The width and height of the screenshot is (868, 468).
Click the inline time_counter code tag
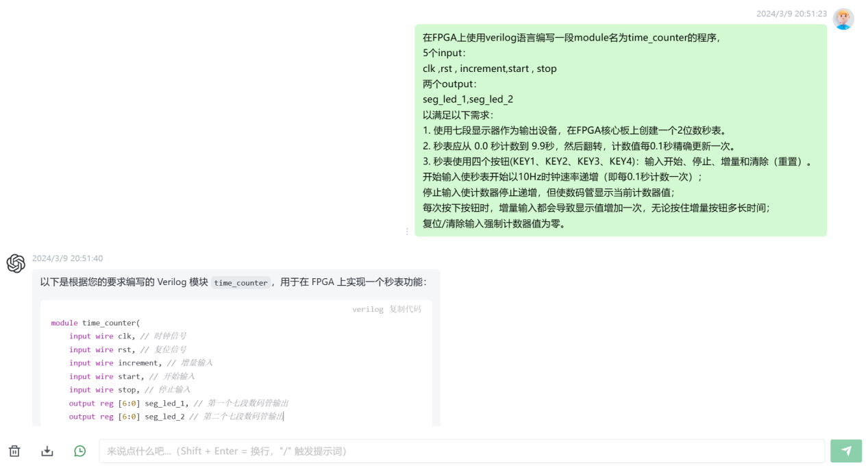pyautogui.click(x=241, y=282)
